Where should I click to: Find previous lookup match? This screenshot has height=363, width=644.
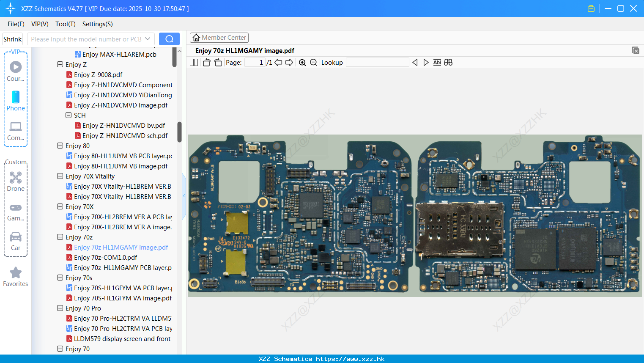415,63
